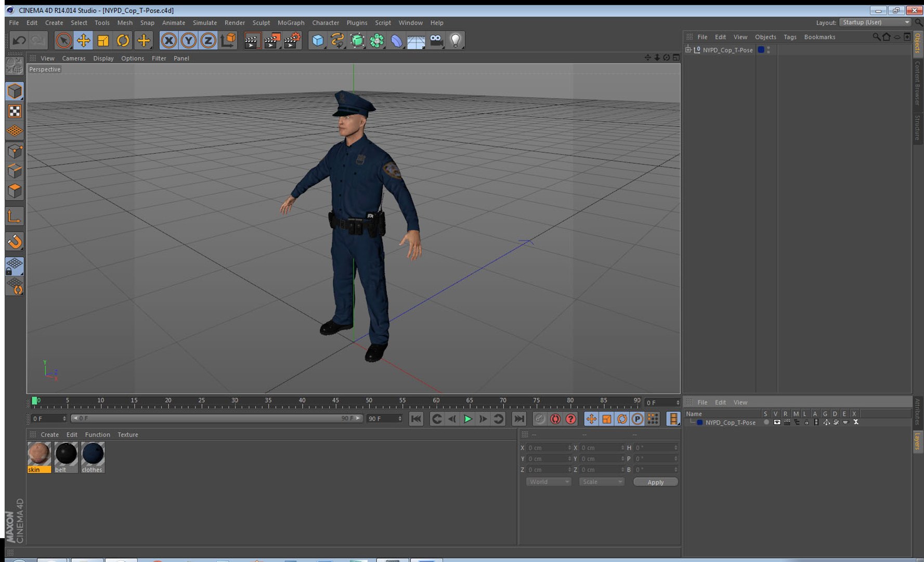Open the Scale mode dropdown

(x=602, y=482)
